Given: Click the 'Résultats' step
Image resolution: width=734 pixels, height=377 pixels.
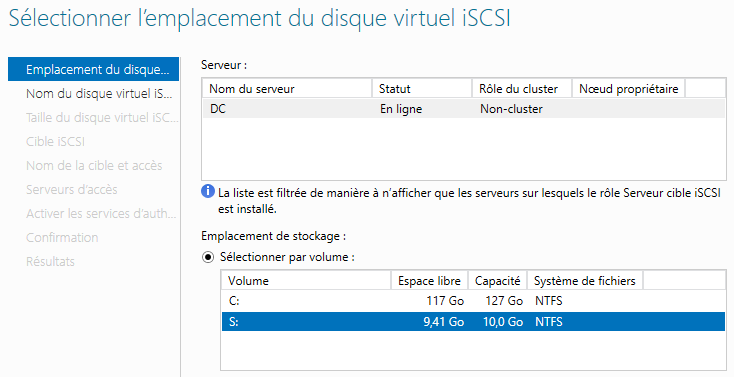Looking at the screenshot, I should pos(51,261).
